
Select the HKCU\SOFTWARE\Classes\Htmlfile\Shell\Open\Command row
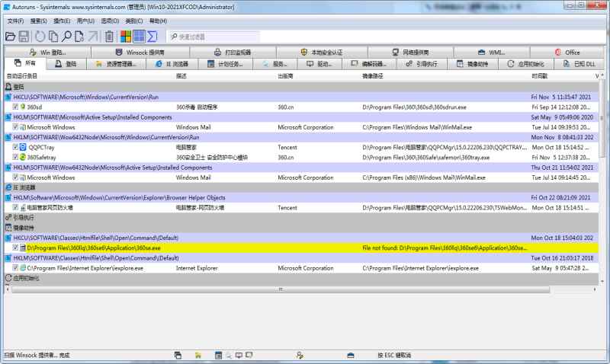tap(301, 238)
